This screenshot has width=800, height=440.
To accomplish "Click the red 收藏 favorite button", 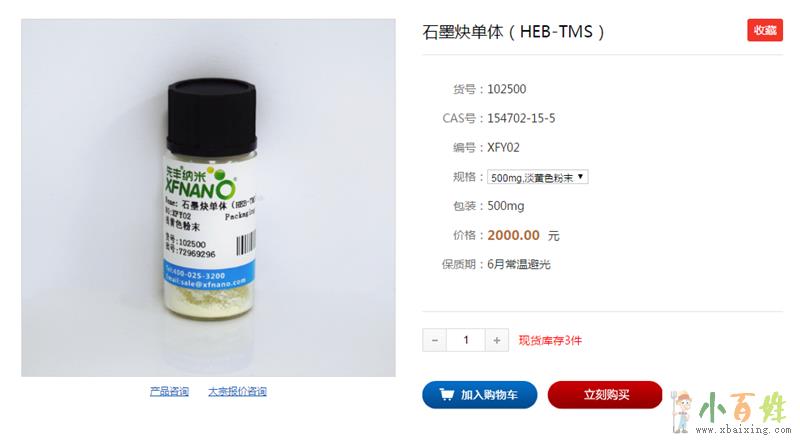I will pyautogui.click(x=765, y=30).
